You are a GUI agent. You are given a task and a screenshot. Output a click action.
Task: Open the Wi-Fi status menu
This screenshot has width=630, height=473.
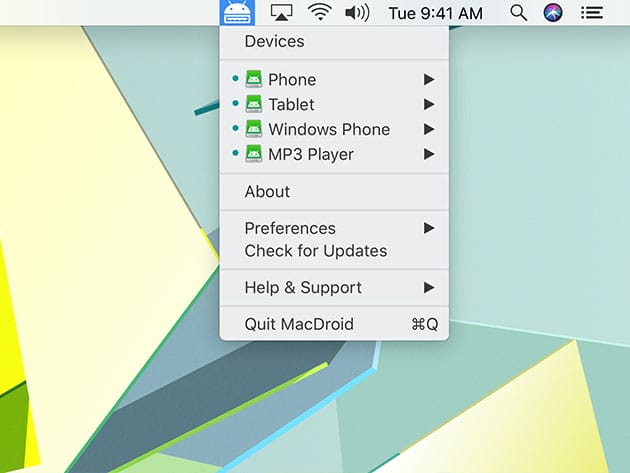[319, 13]
